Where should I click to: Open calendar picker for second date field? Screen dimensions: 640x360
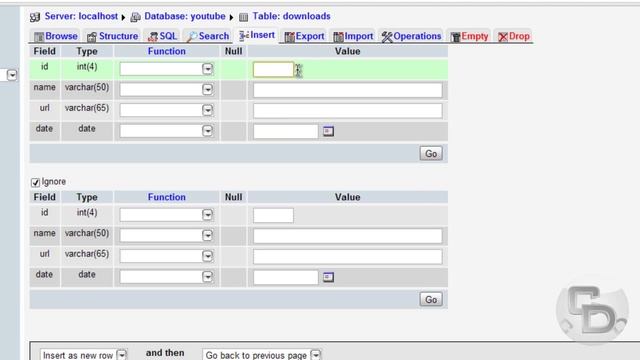coord(328,277)
